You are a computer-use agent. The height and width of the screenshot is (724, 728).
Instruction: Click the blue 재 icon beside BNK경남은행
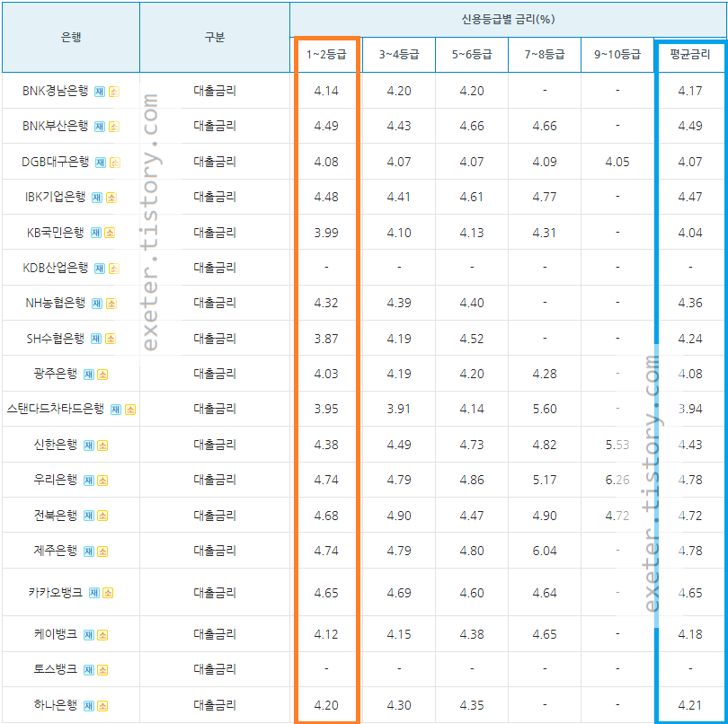(100, 92)
